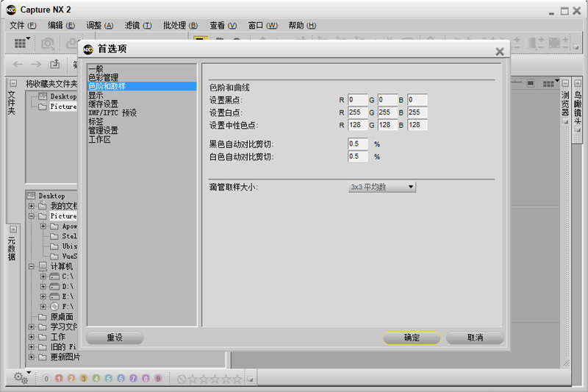Open the Help menu
Image resolution: width=588 pixels, height=392 pixels.
tap(302, 26)
